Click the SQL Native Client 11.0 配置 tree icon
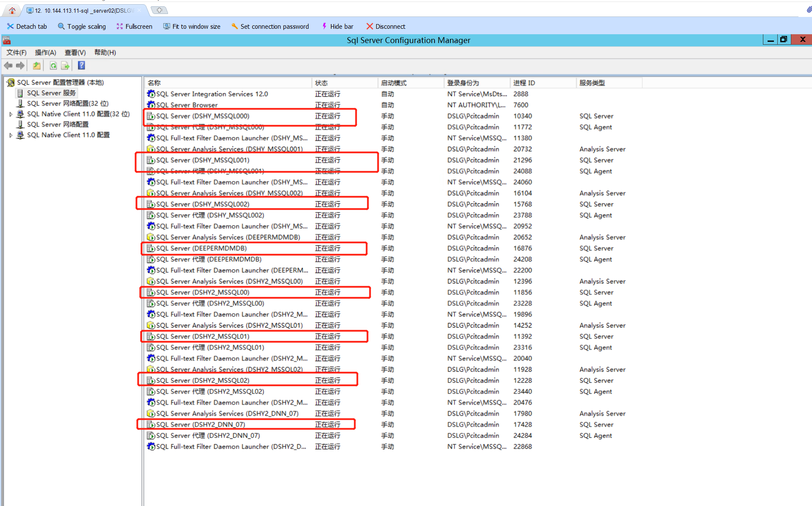Screen dimensions: 812x506 20,135
